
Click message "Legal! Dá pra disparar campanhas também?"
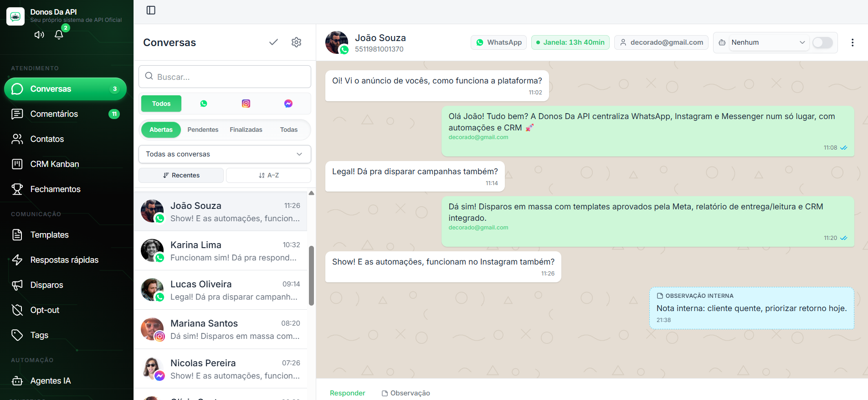(x=415, y=176)
